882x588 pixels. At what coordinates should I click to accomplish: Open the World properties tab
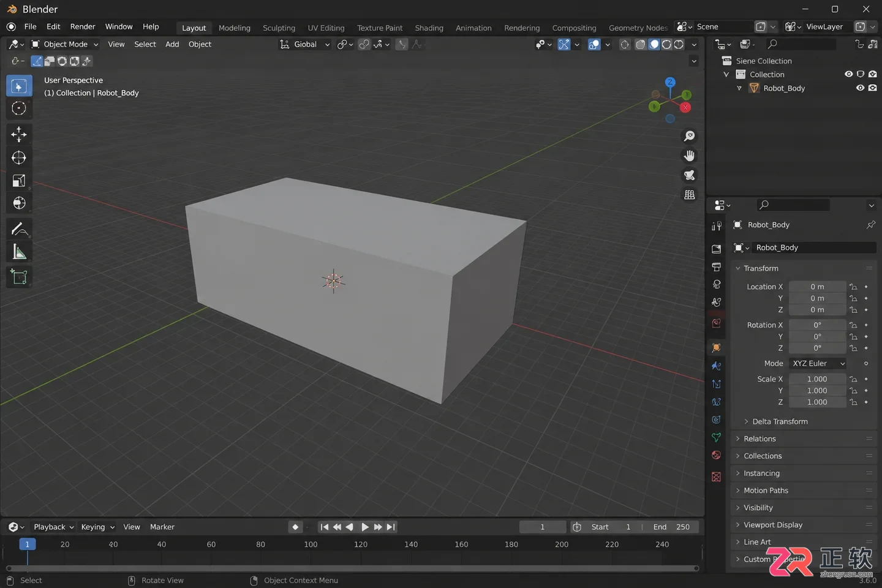pos(716,323)
